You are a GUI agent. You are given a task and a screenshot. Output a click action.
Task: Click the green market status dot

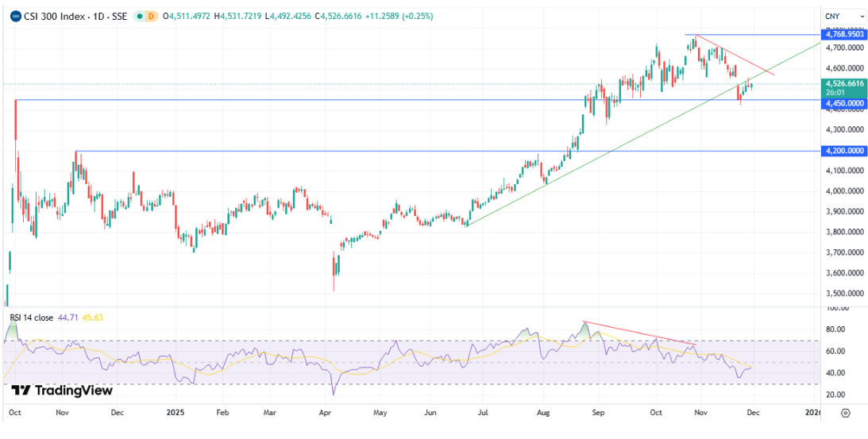[x=140, y=16]
